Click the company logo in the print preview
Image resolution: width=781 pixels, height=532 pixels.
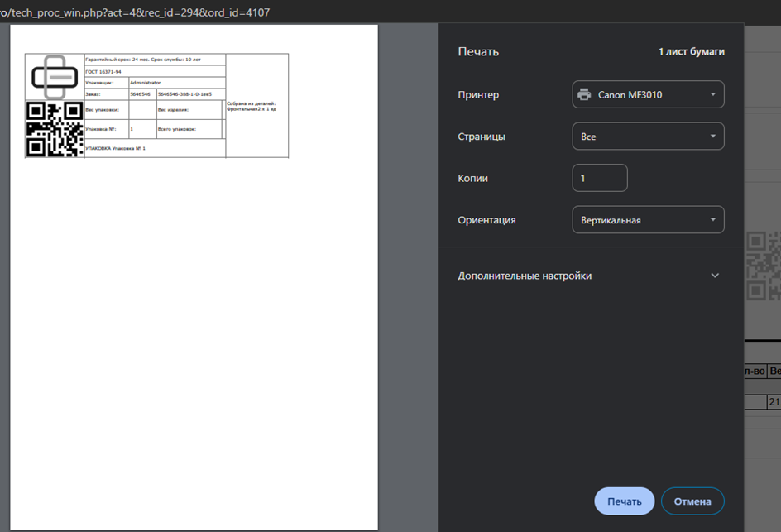click(55, 76)
